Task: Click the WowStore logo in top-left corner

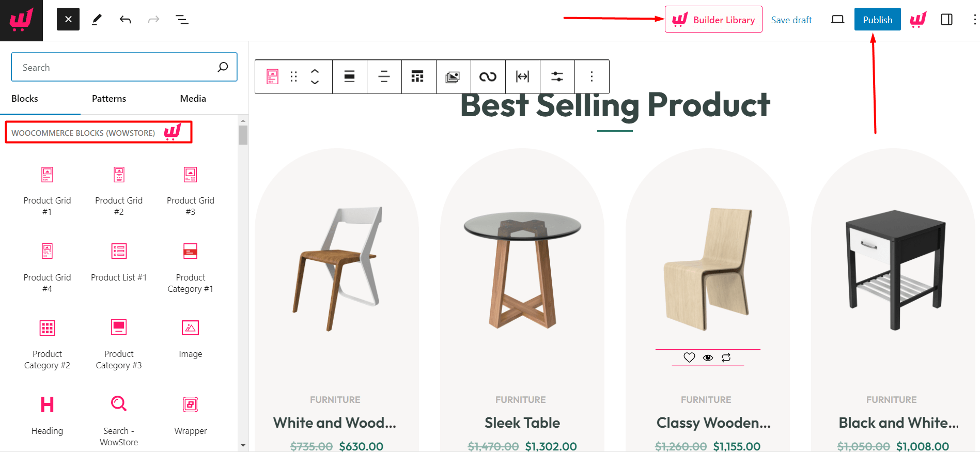Action: tap(21, 20)
